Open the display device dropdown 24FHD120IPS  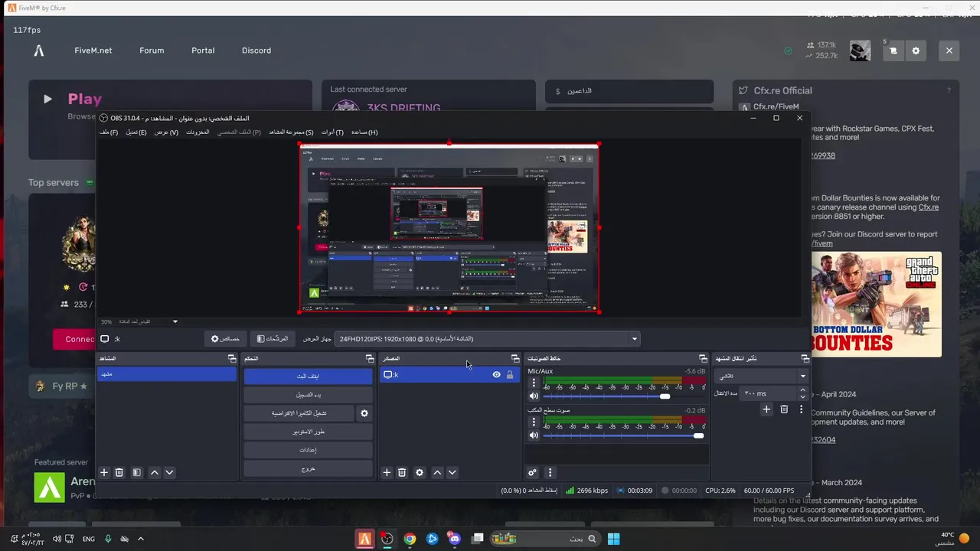point(488,339)
